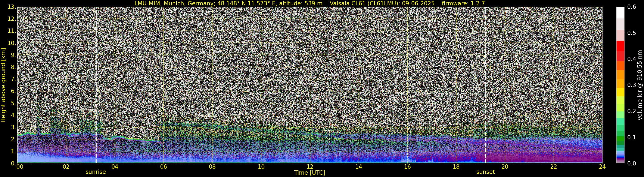Click the plot title mentioning LMU-MIM, Munich

tap(309, 3)
